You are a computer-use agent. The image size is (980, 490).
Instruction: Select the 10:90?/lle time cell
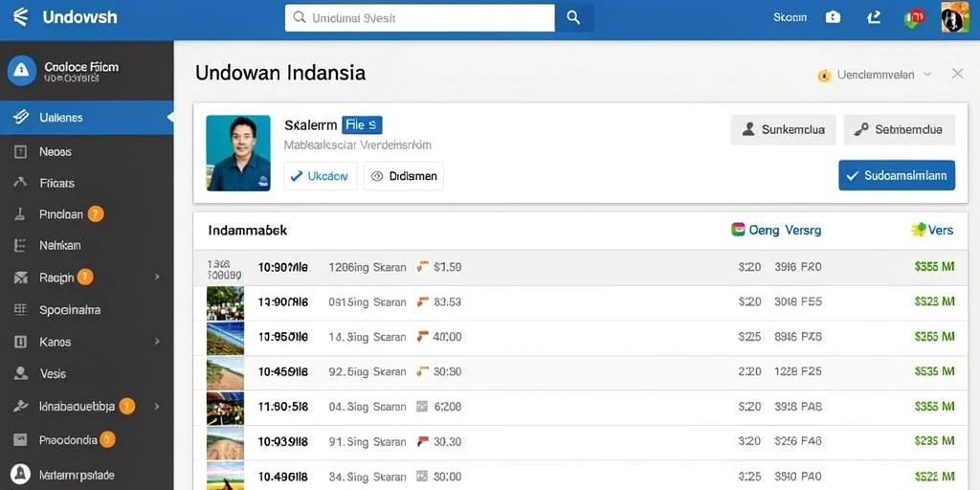tap(283, 267)
